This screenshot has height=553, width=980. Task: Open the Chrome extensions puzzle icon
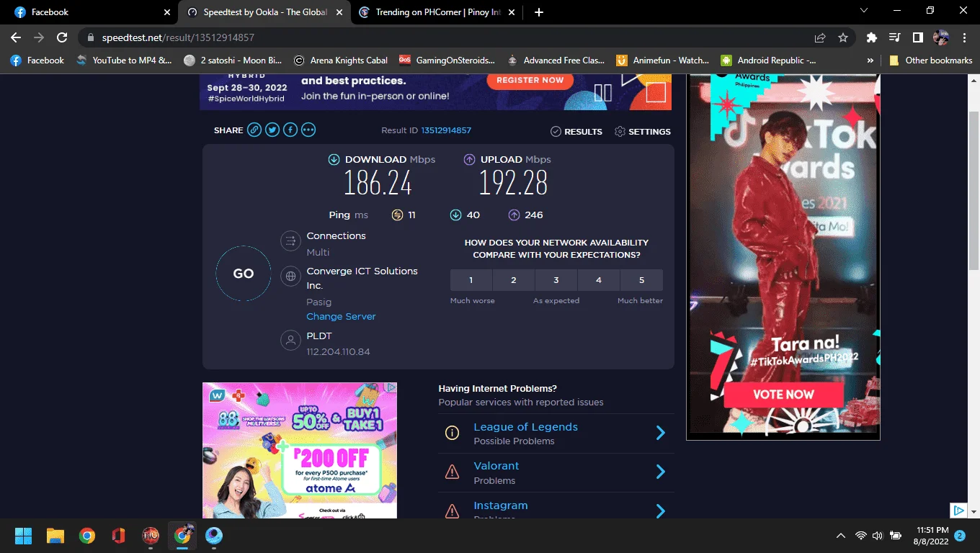pyautogui.click(x=872, y=37)
